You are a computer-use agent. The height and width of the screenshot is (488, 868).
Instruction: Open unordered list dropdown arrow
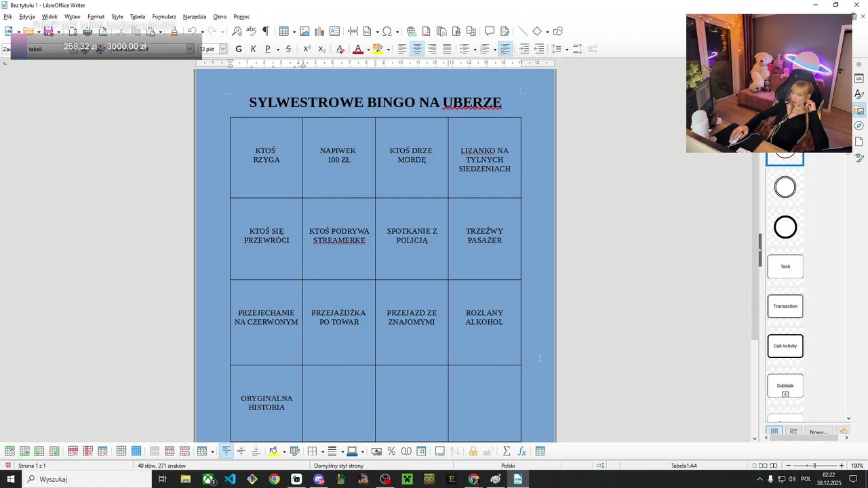click(x=475, y=49)
